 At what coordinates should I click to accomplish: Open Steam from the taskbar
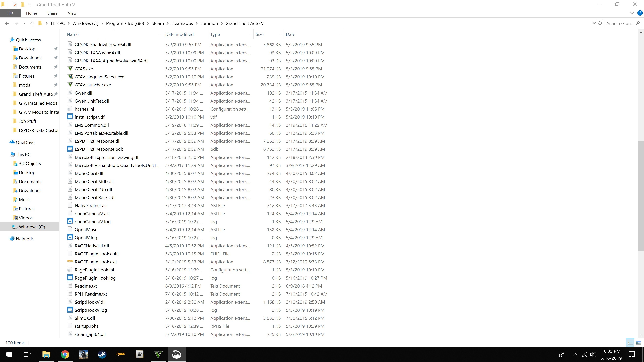(102, 354)
